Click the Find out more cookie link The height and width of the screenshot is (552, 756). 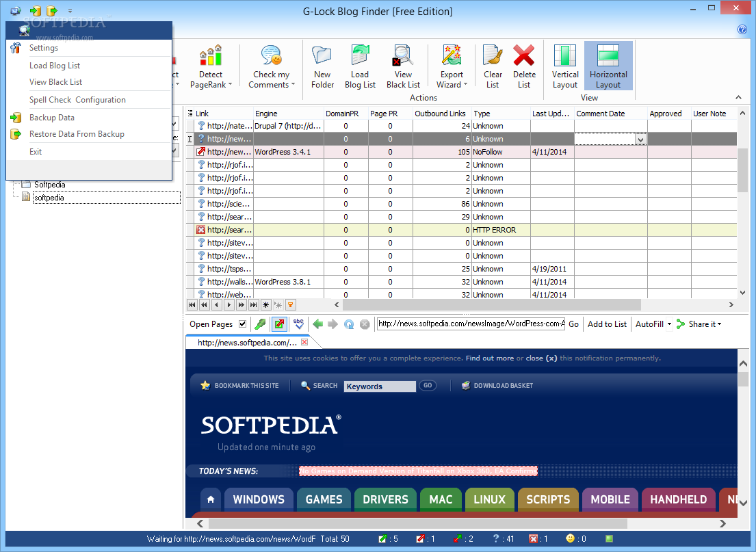coord(489,358)
